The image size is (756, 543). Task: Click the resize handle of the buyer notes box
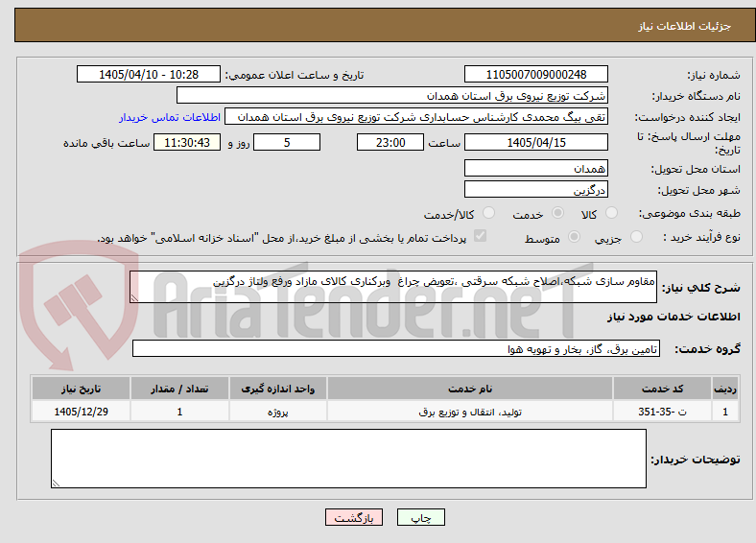click(x=56, y=484)
